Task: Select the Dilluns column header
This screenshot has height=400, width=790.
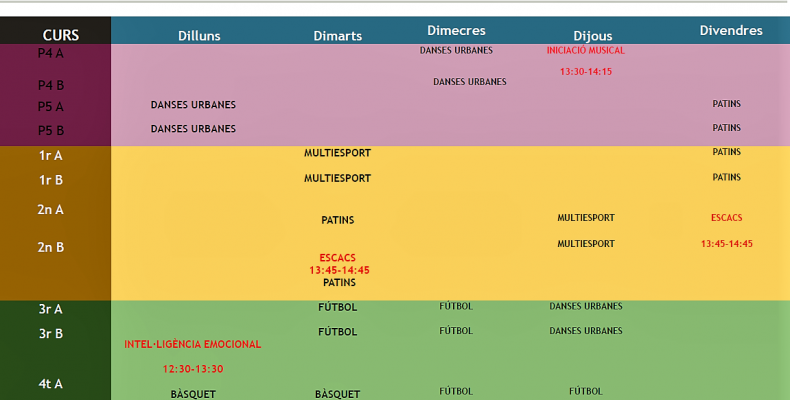Action: coord(199,36)
